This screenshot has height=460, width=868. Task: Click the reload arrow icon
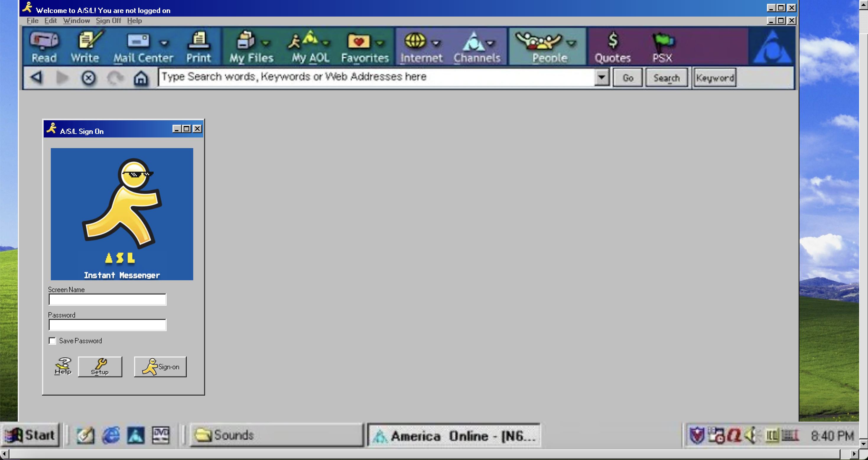pos(115,78)
